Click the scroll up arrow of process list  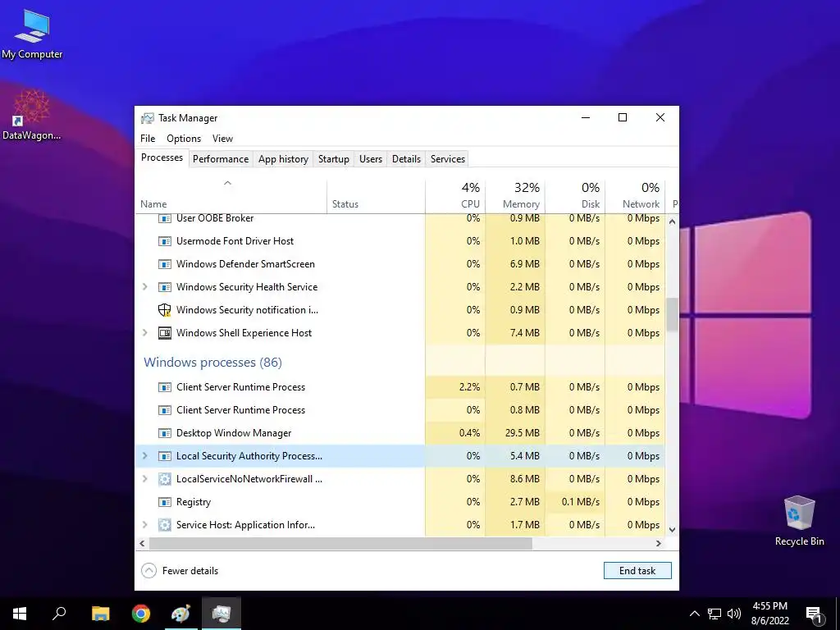click(x=672, y=221)
